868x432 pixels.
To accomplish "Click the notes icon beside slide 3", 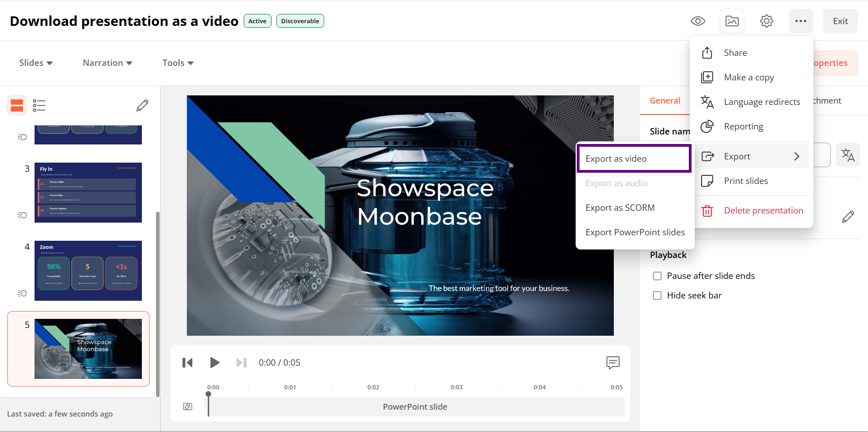I will point(22,215).
